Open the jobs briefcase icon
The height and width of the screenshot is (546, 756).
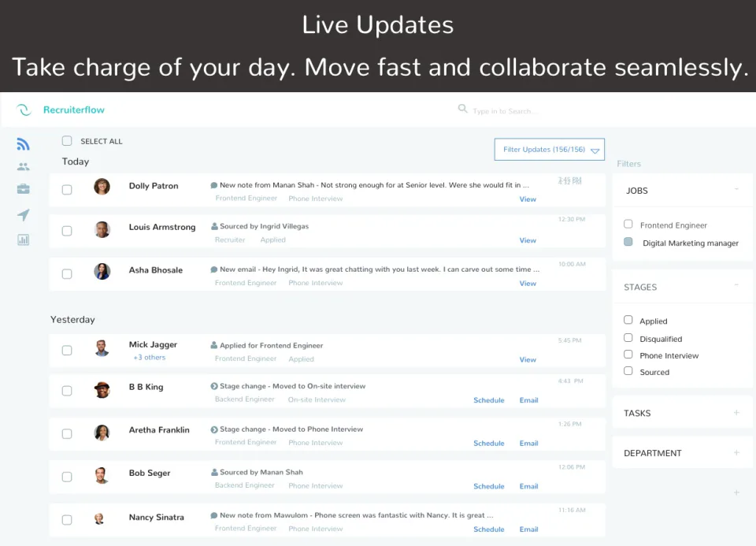click(23, 191)
